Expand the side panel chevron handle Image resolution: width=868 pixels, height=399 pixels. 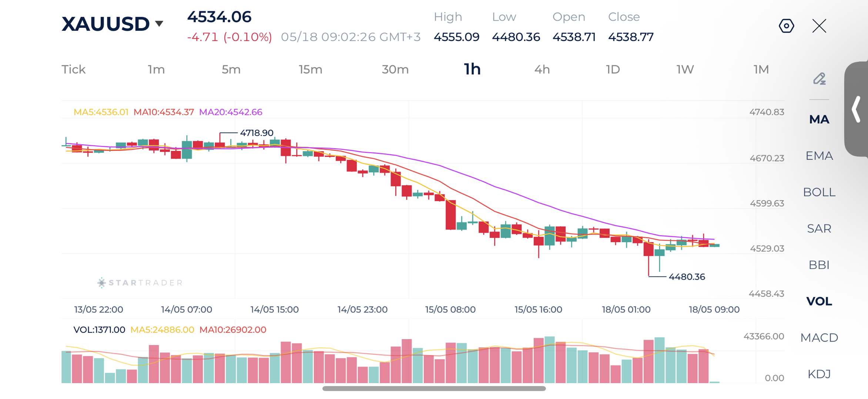coord(856,109)
